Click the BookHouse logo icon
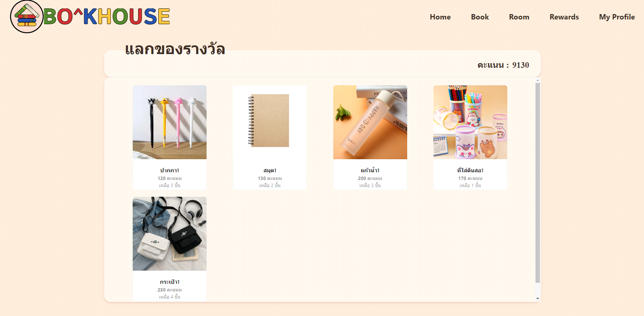This screenshot has width=644, height=316. point(27,17)
